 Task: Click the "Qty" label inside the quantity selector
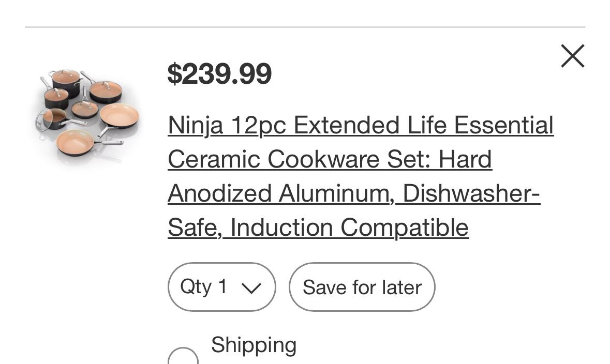pyautogui.click(x=196, y=286)
